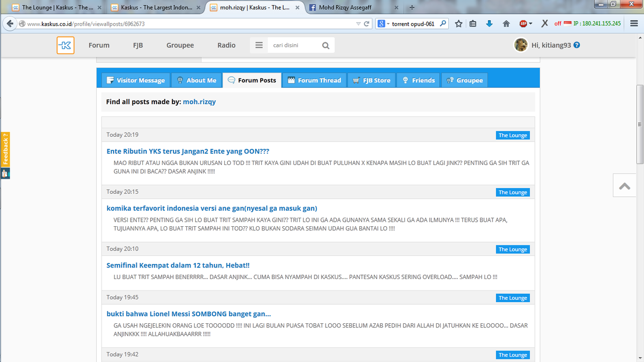The width and height of the screenshot is (644, 362).
Task: Go to Radio in top navigation
Action: [226, 45]
